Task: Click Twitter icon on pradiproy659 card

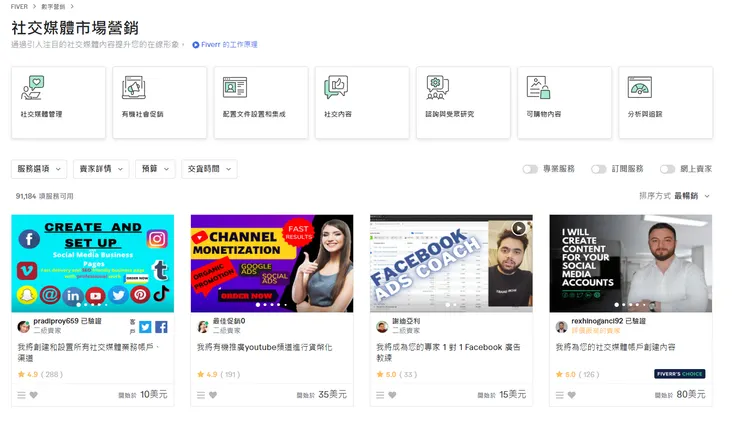Action: coord(145,327)
